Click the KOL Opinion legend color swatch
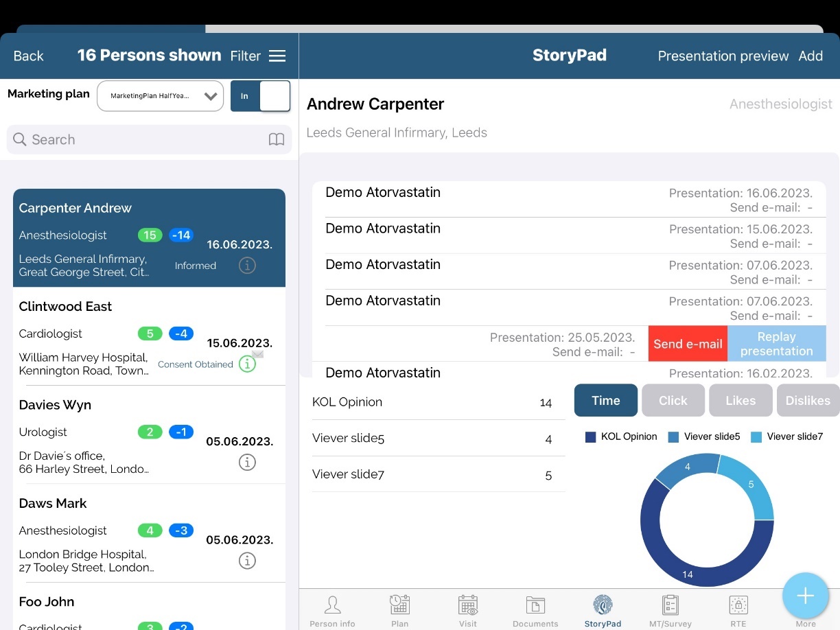Image resolution: width=840 pixels, height=630 pixels. (590, 436)
